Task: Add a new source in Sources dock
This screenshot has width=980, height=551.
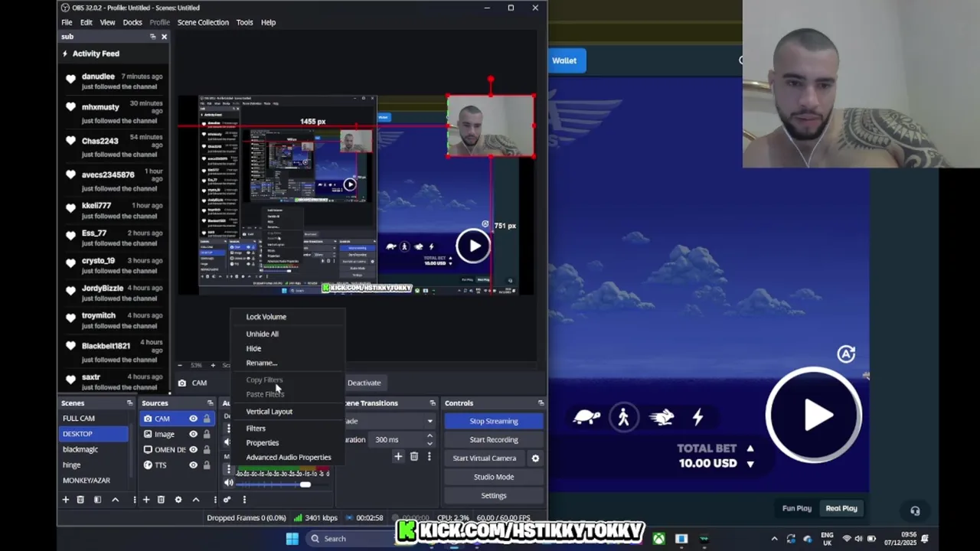Action: pos(145,500)
